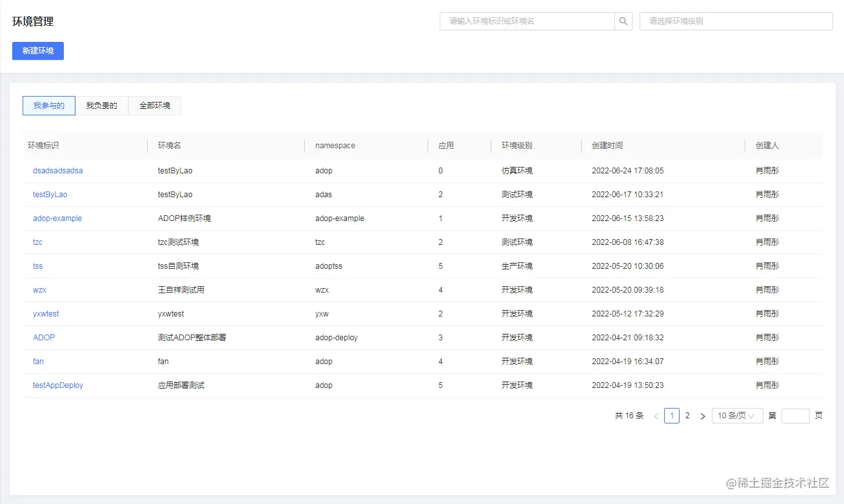Open the adop-example environment link

click(x=57, y=218)
